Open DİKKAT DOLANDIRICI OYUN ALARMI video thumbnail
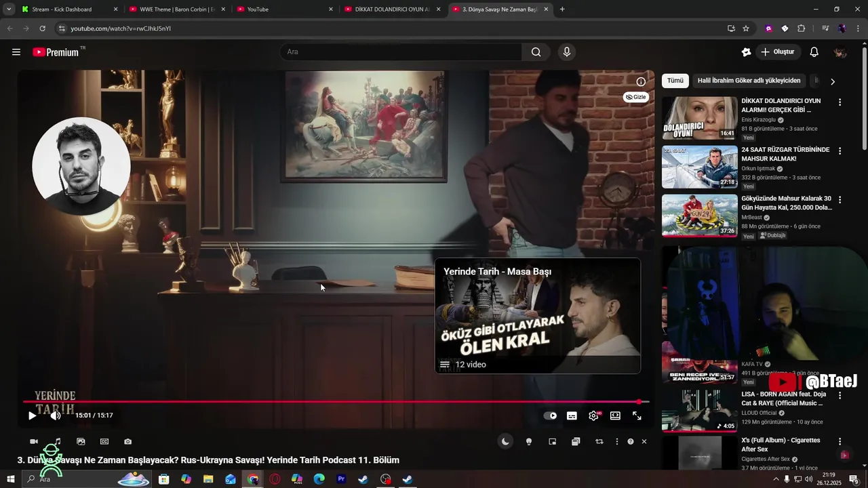Screen dimensions: 868x488 click(x=700, y=118)
